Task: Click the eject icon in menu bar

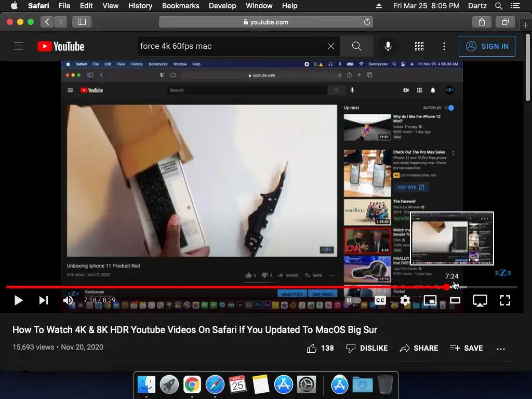Action: (x=379, y=6)
